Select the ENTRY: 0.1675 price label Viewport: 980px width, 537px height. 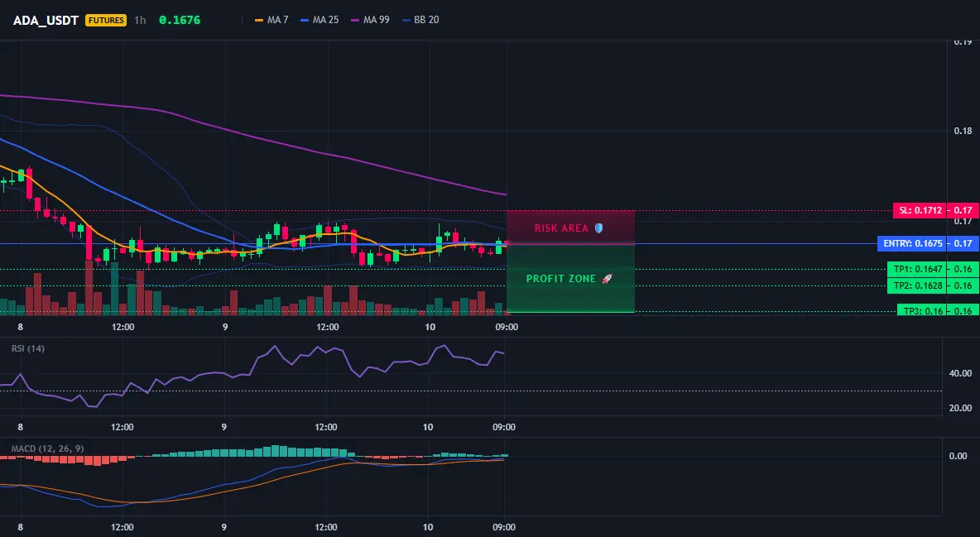912,244
